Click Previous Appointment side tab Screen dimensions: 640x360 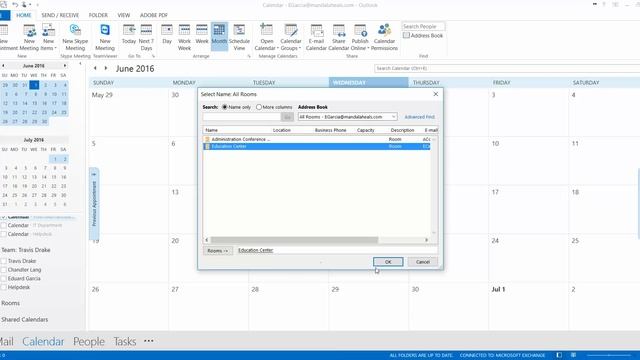click(94, 203)
